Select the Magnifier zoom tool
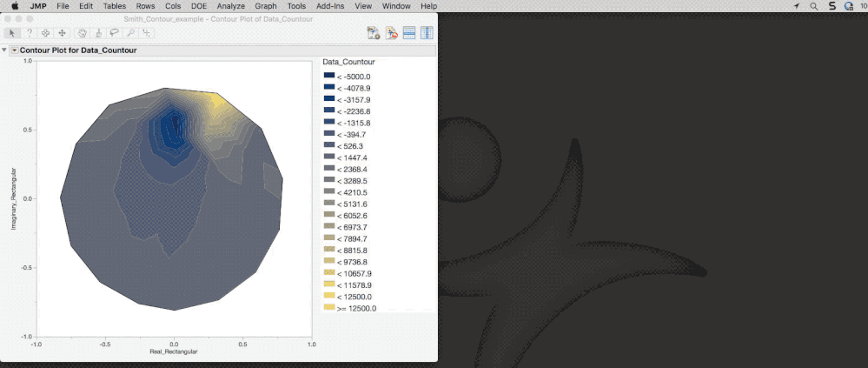Viewport: 868px width, 368px height. point(130,33)
